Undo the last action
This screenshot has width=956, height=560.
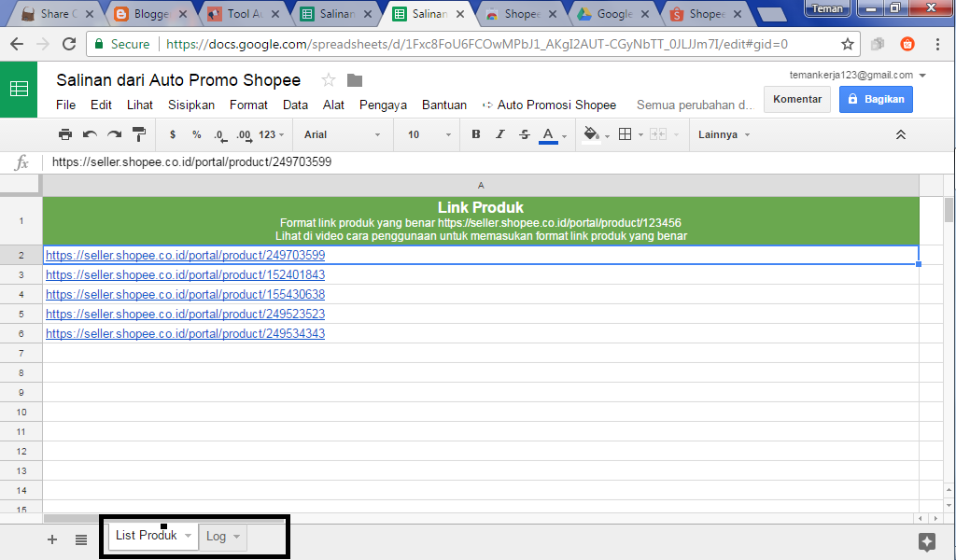tap(90, 134)
